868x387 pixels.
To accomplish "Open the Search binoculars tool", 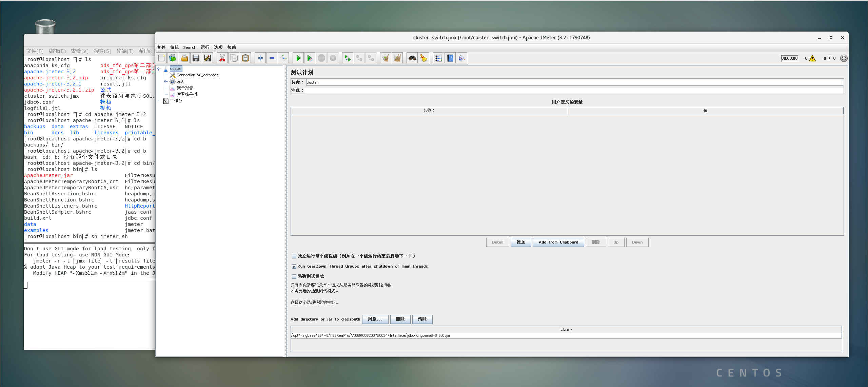I will tap(412, 58).
